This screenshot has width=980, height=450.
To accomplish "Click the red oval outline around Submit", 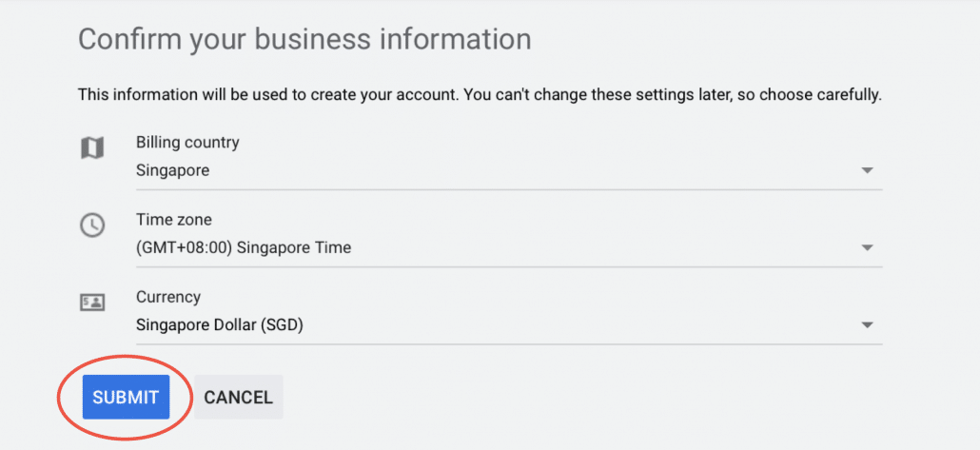I will pyautogui.click(x=124, y=397).
